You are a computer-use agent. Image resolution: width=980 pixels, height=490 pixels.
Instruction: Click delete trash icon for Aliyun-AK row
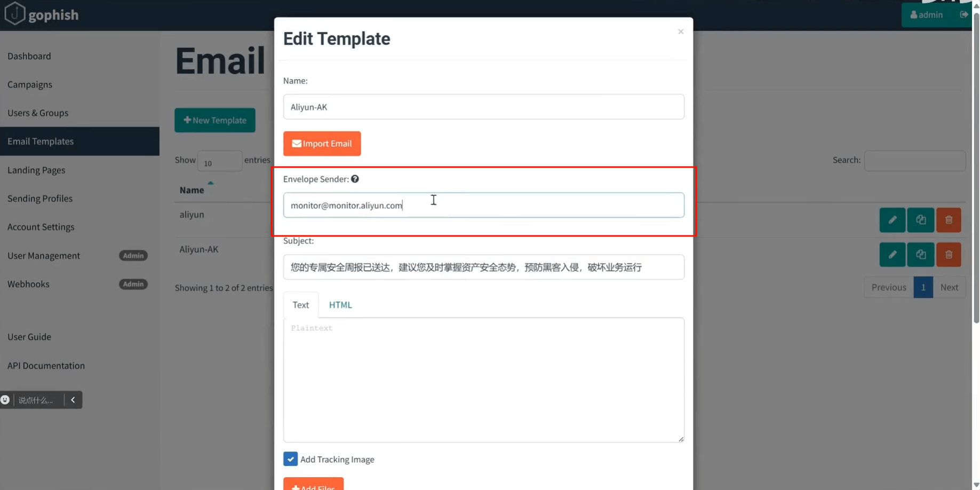tap(949, 255)
